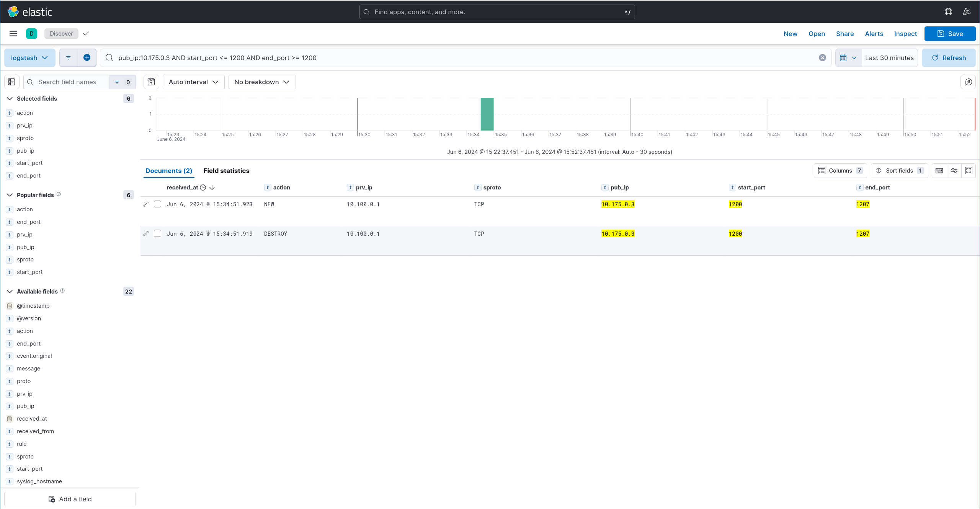
Task: Click the DESTROY action cell
Action: point(276,234)
